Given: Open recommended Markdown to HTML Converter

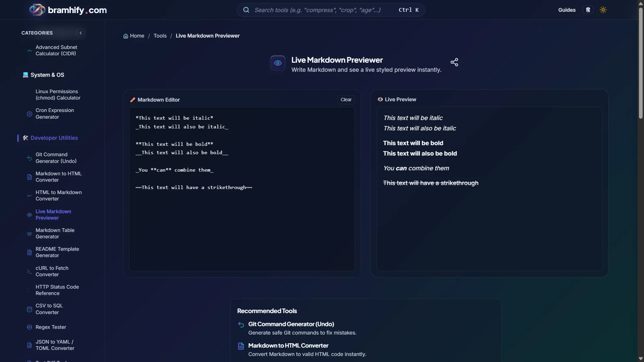Looking at the screenshot, I should pyautogui.click(x=288, y=346).
